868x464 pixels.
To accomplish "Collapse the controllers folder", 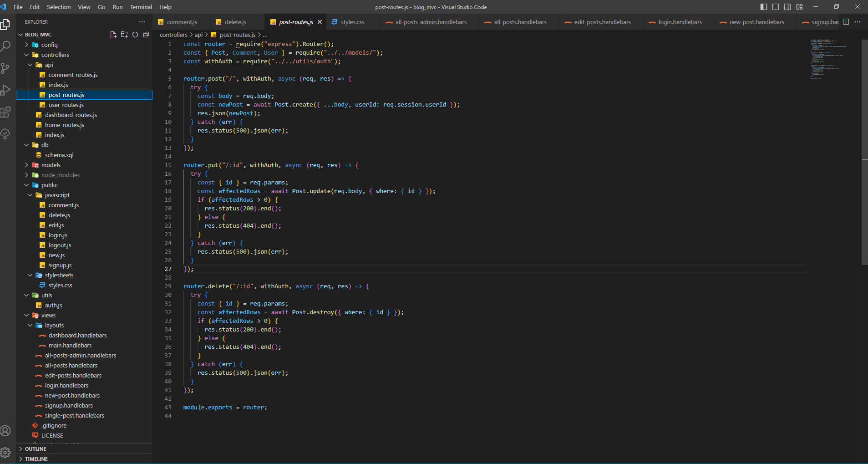I will tap(26, 55).
